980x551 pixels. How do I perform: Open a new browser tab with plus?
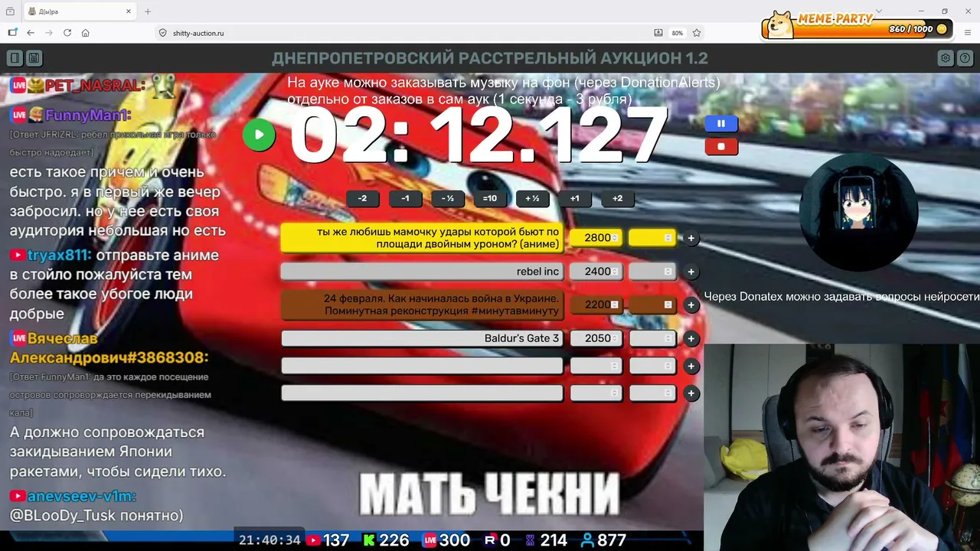click(x=148, y=11)
